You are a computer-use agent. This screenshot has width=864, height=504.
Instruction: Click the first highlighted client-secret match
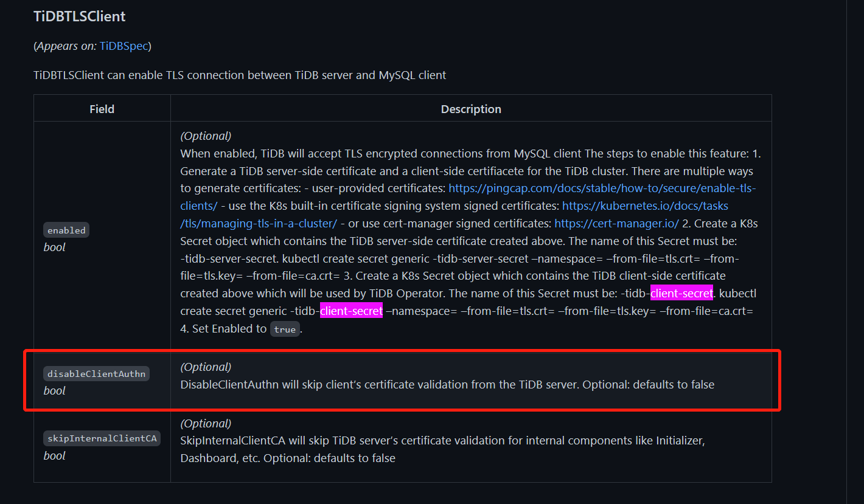click(681, 294)
